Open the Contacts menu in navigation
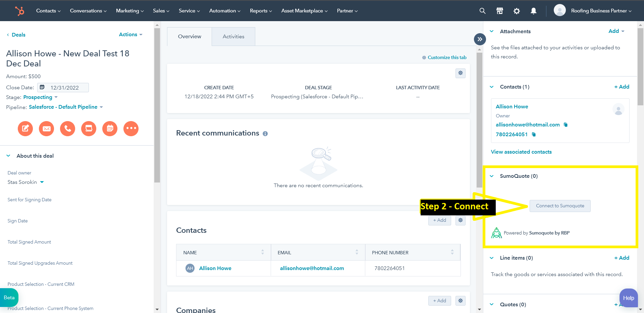The width and height of the screenshot is (644, 313). [x=48, y=11]
